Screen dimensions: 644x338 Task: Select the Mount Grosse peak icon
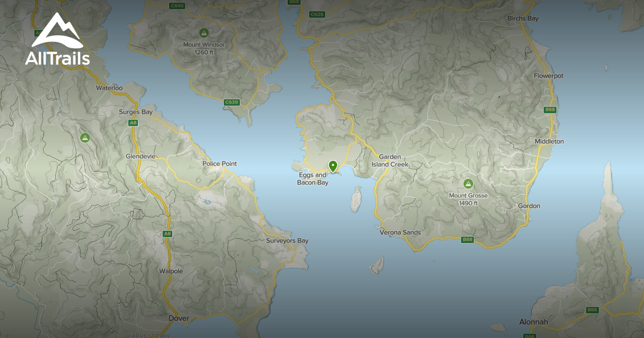pos(469,183)
